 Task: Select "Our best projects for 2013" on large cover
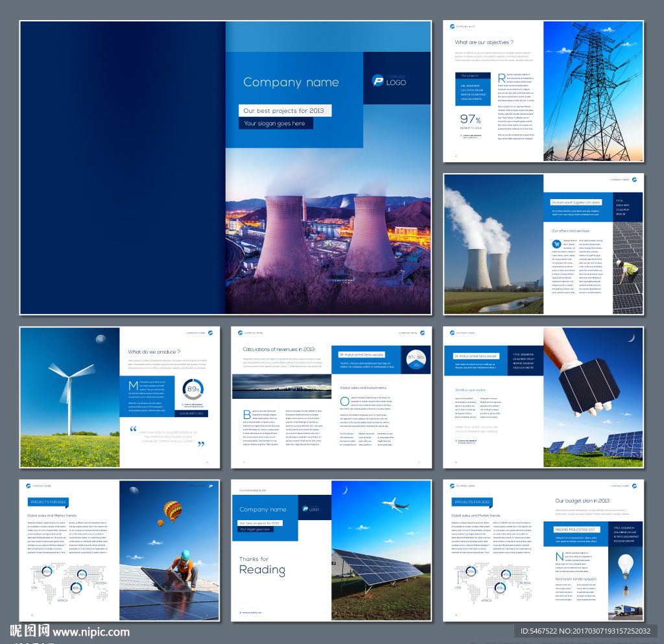click(285, 110)
